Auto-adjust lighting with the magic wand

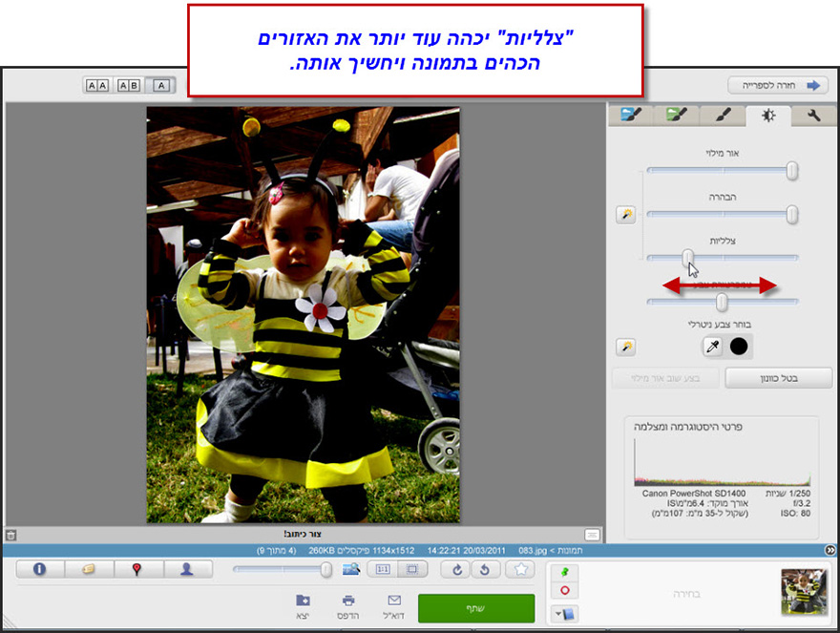(625, 215)
